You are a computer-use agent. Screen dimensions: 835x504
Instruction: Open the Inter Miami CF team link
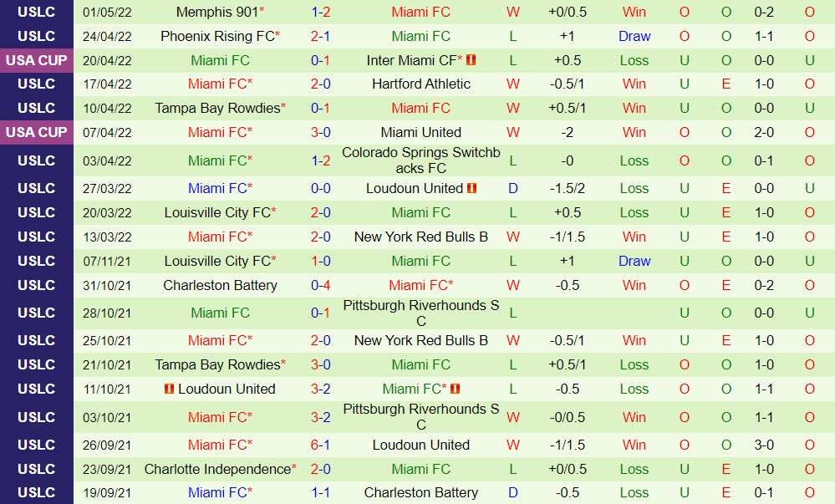413,60
